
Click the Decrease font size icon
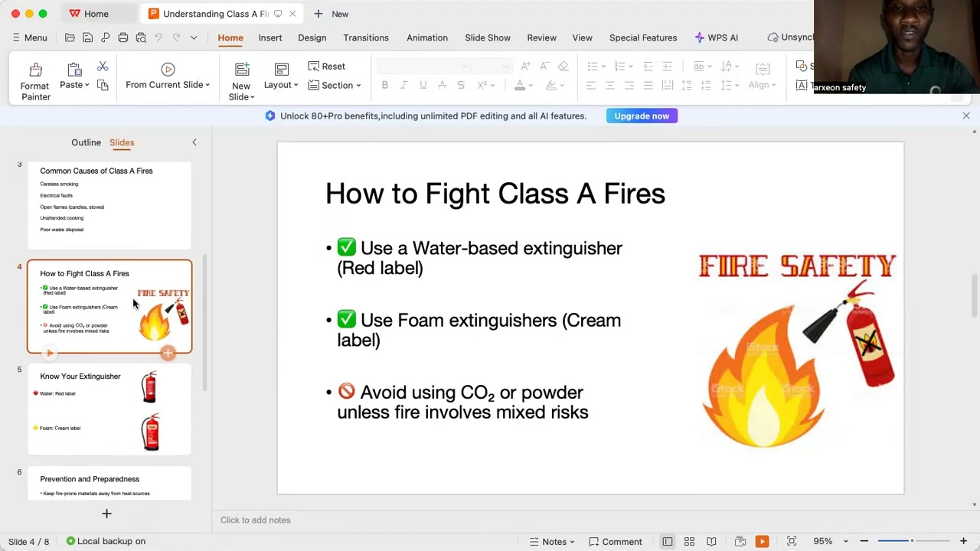pyautogui.click(x=544, y=67)
